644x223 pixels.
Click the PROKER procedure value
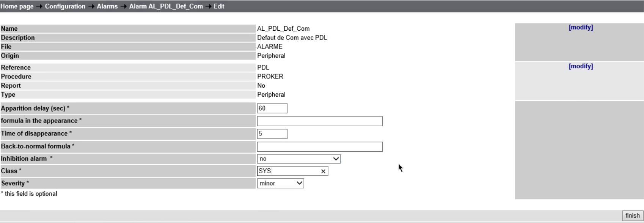[x=270, y=77]
